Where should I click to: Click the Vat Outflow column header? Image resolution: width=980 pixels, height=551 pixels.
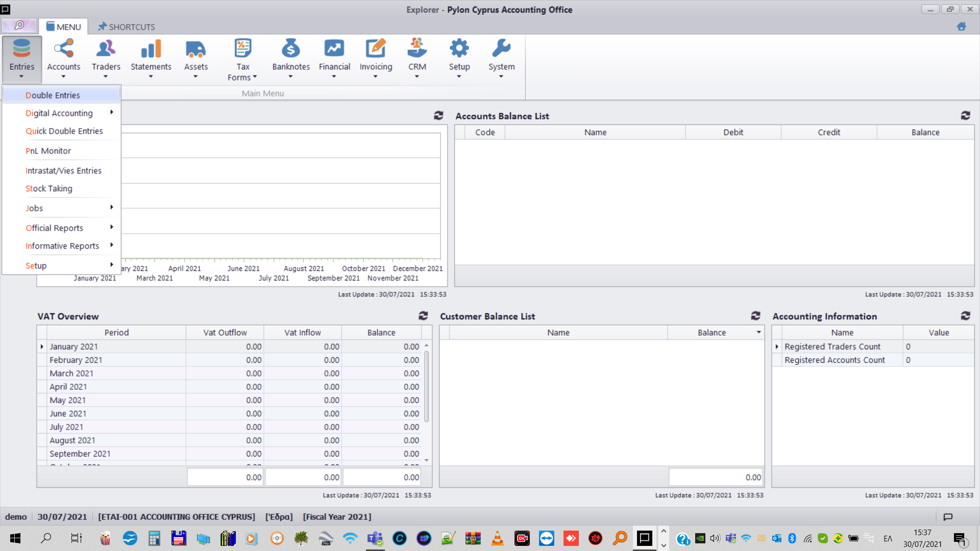click(x=225, y=332)
